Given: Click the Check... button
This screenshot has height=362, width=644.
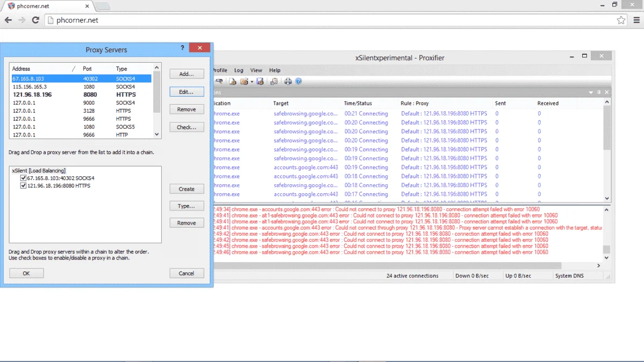Looking at the screenshot, I should [187, 127].
